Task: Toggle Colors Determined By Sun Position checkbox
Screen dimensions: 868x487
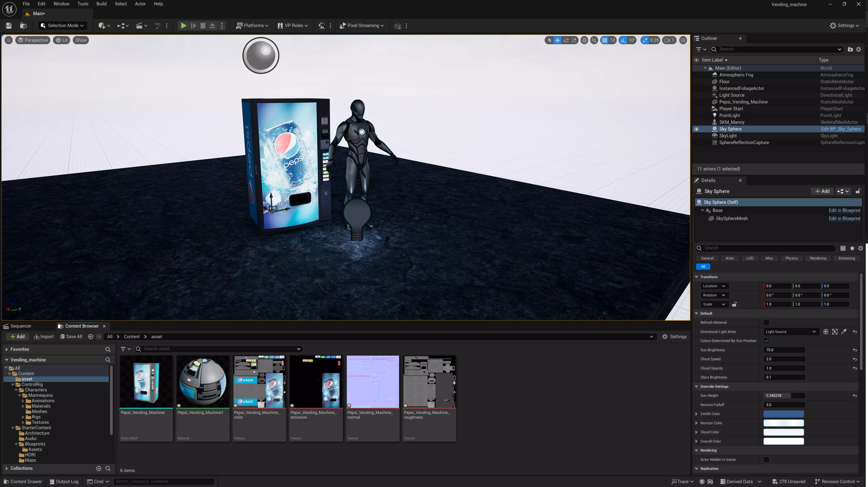Action: tap(767, 341)
